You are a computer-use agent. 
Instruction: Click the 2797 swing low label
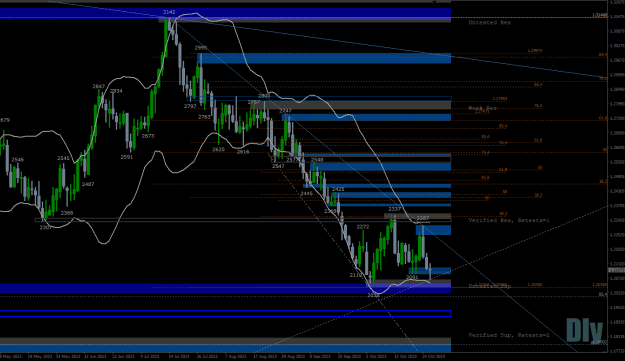click(x=190, y=106)
